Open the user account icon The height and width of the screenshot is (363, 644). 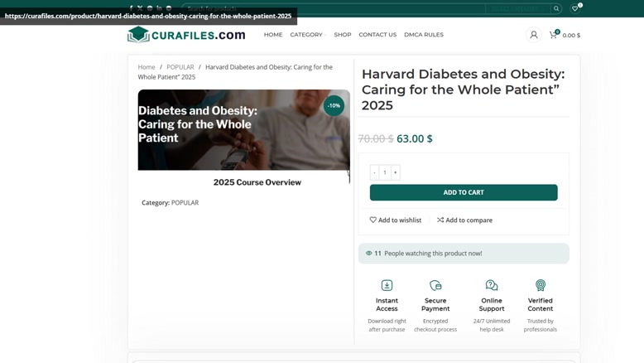[534, 35]
